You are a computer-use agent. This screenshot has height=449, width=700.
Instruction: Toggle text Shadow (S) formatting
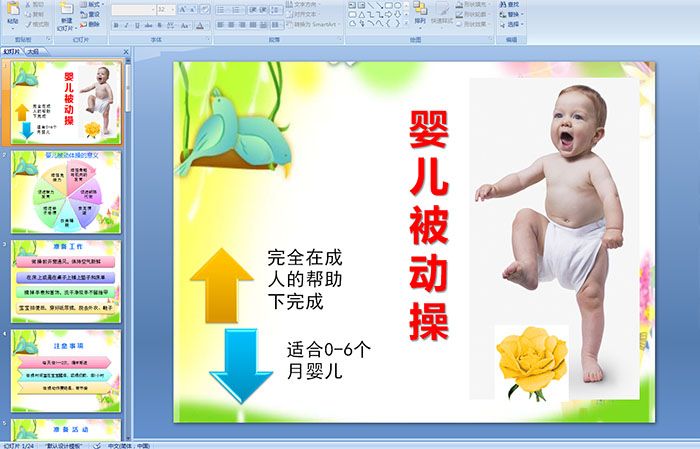tap(159, 25)
